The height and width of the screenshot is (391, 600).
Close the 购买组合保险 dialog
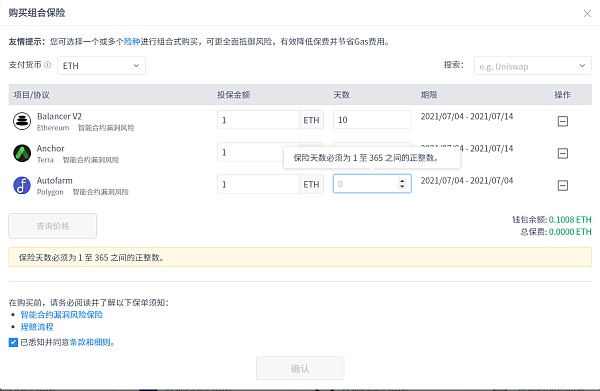click(x=587, y=14)
